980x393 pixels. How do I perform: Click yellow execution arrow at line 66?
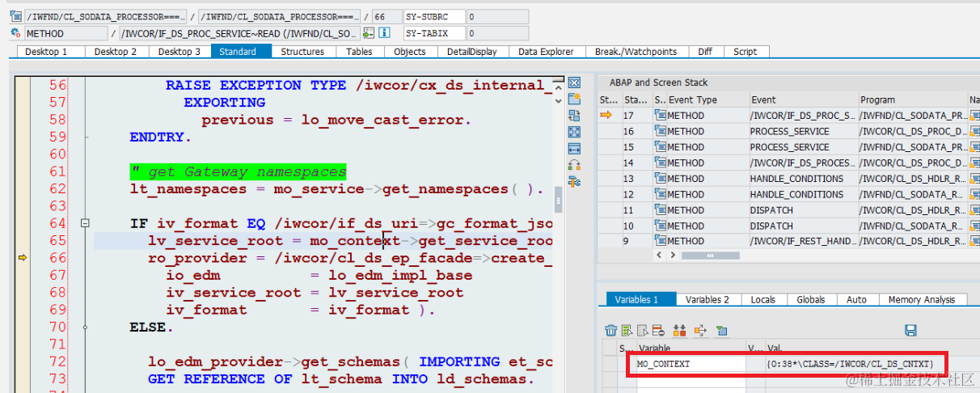coord(23,258)
